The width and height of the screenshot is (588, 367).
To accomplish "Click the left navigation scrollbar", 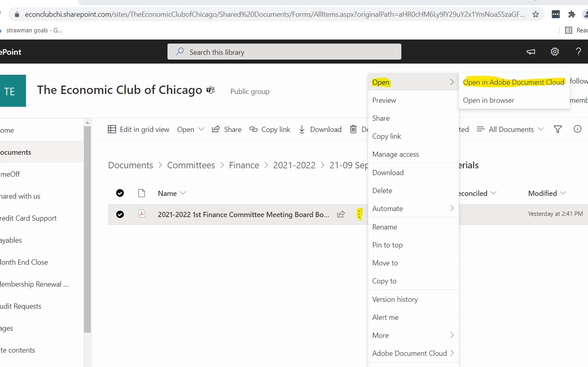I will 87,229.
